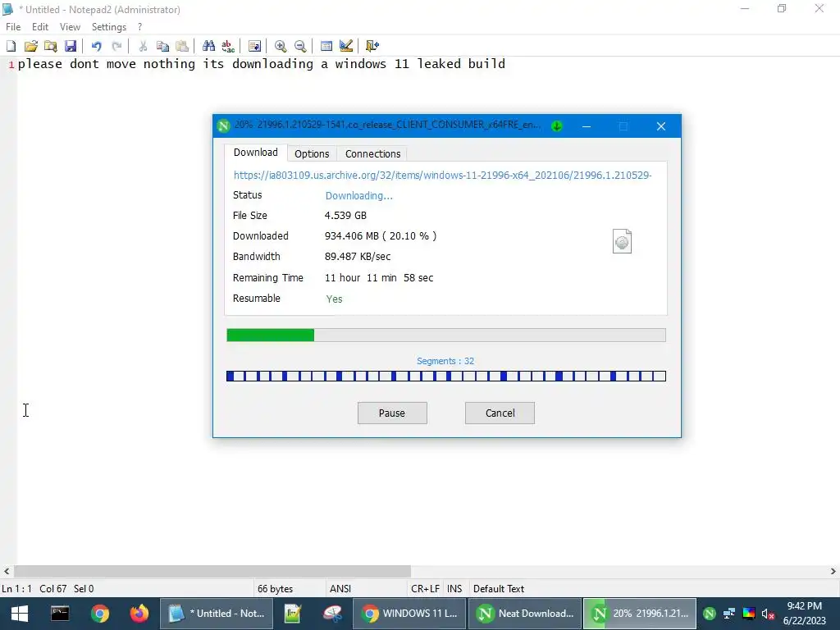
Task: Click the Resumable value Yes
Action: point(335,299)
